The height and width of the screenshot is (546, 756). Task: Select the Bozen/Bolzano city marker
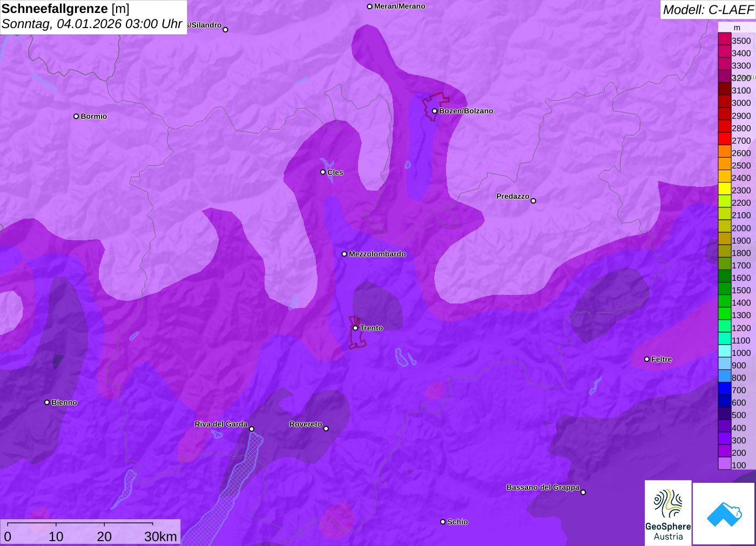point(434,111)
